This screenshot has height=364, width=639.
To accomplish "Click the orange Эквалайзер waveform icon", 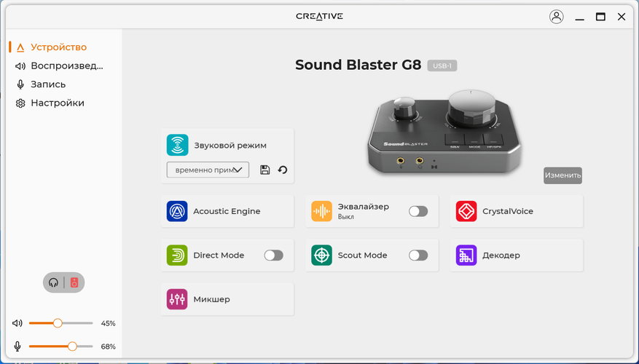I will 321,211.
